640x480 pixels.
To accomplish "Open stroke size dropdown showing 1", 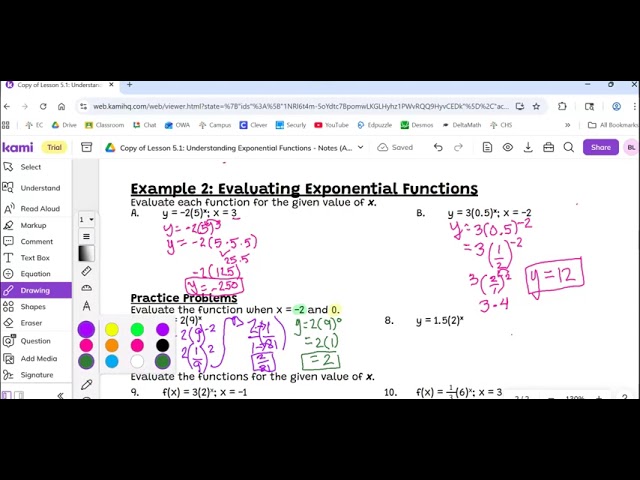I will click(x=87, y=220).
